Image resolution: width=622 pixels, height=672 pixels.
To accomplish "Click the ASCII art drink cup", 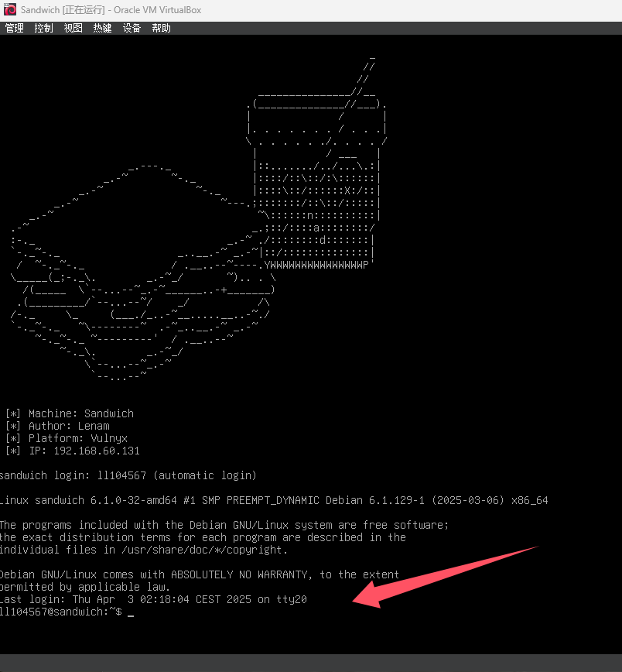I will [x=317, y=178].
